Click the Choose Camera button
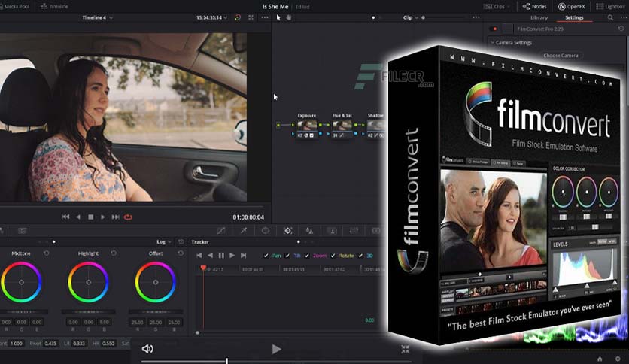This screenshot has height=364, width=629. tap(561, 56)
